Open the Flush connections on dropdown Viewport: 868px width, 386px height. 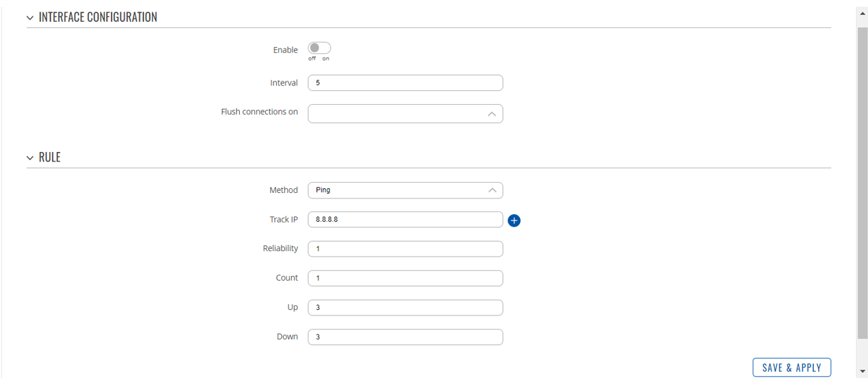406,114
